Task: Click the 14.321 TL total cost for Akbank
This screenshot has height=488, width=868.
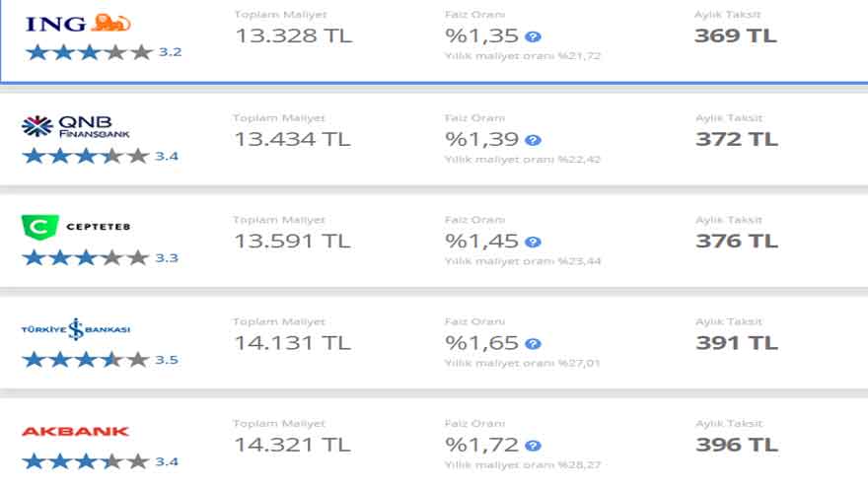Action: coord(292,445)
